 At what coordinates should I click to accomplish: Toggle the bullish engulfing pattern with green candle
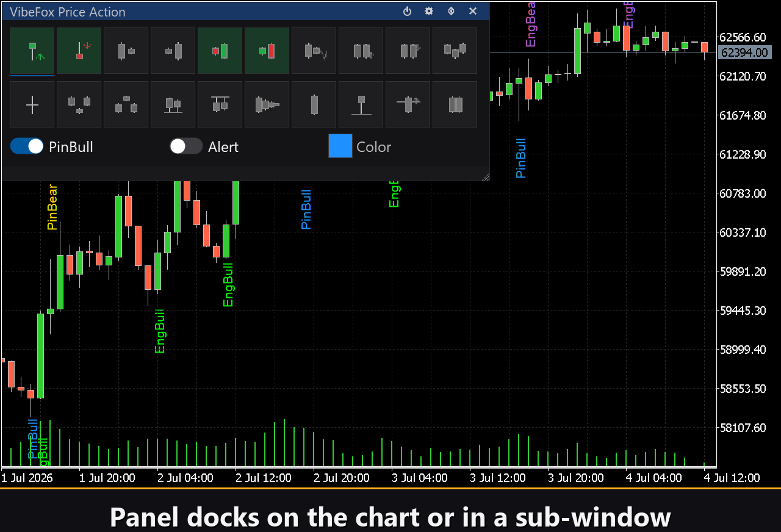[x=220, y=51]
